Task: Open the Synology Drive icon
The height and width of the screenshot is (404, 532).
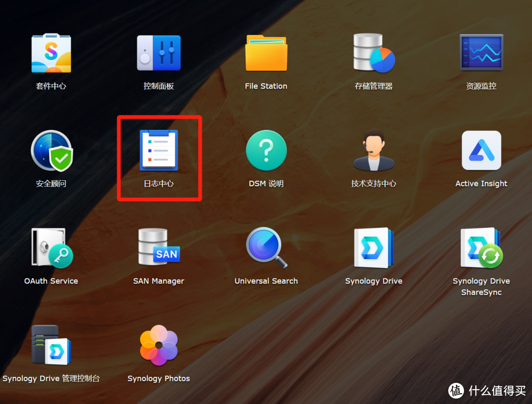Action: [x=374, y=248]
